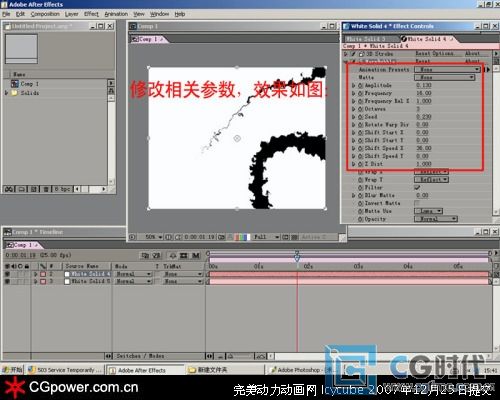
Task: Expand the 3D Stroke effect
Action: (x=346, y=54)
